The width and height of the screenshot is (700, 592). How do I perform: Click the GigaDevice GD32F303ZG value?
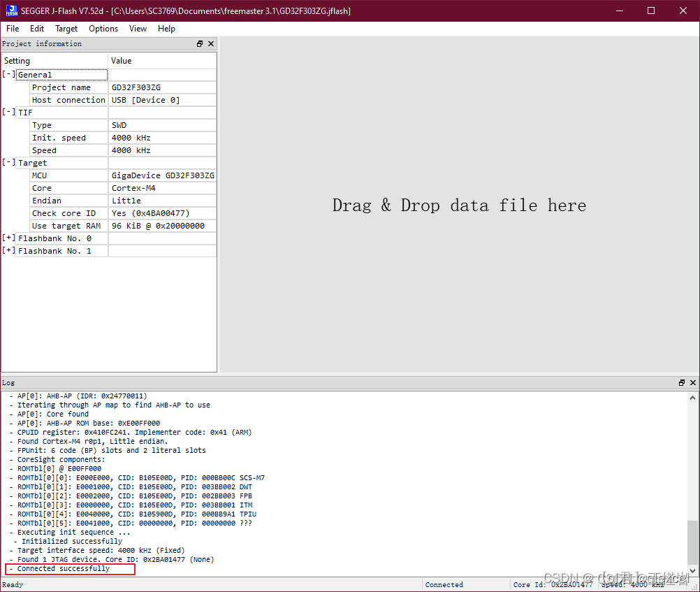coord(163,175)
